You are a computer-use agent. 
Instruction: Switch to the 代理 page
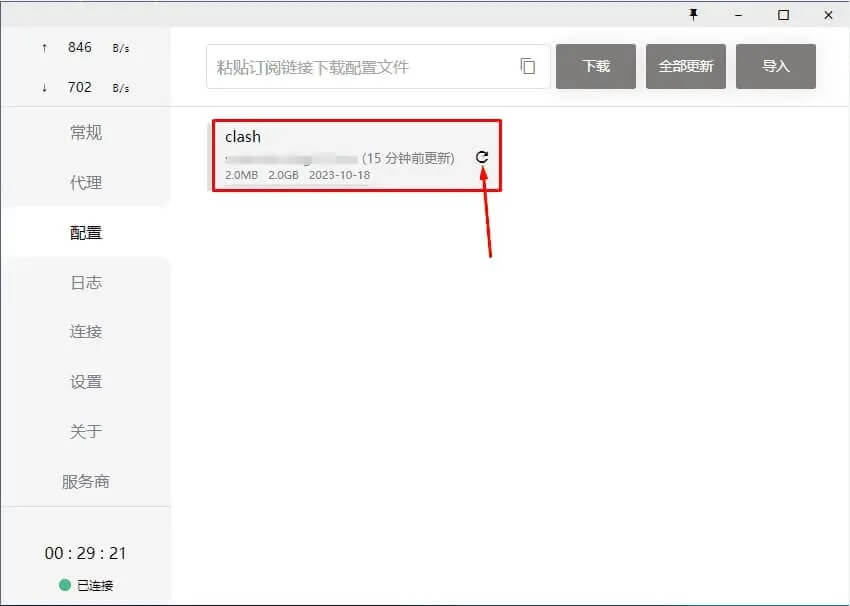(x=86, y=183)
